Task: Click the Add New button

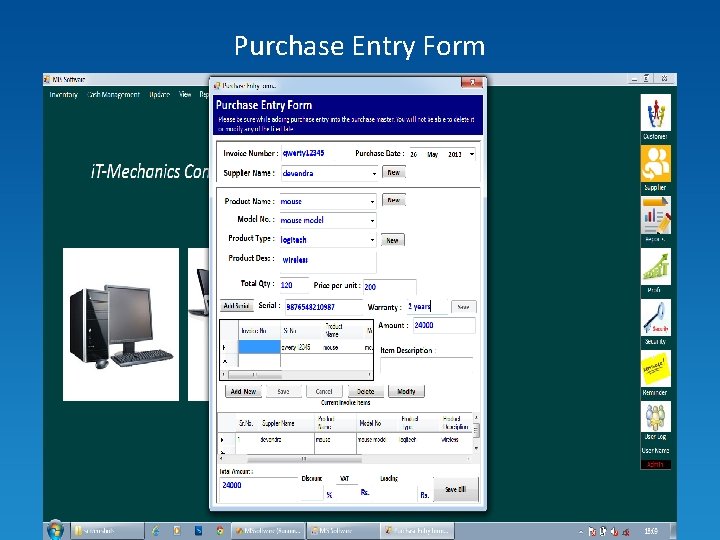Action: [243, 391]
